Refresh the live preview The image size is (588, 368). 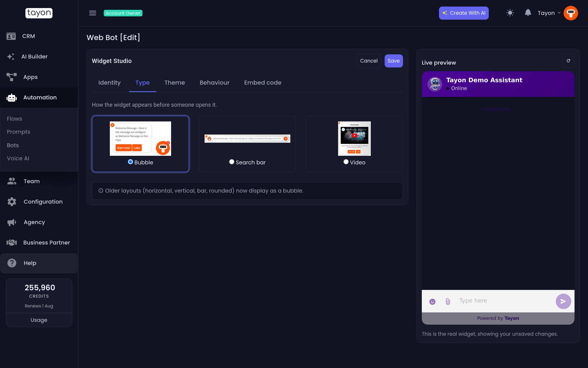(x=568, y=61)
